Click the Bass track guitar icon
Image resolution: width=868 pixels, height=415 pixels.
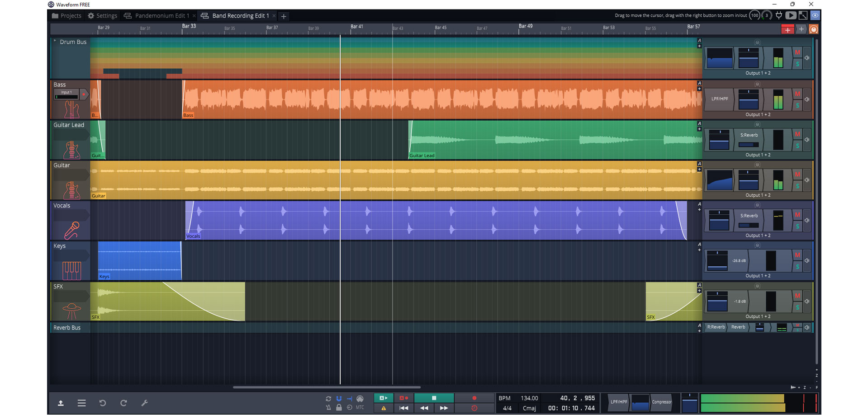[71, 109]
